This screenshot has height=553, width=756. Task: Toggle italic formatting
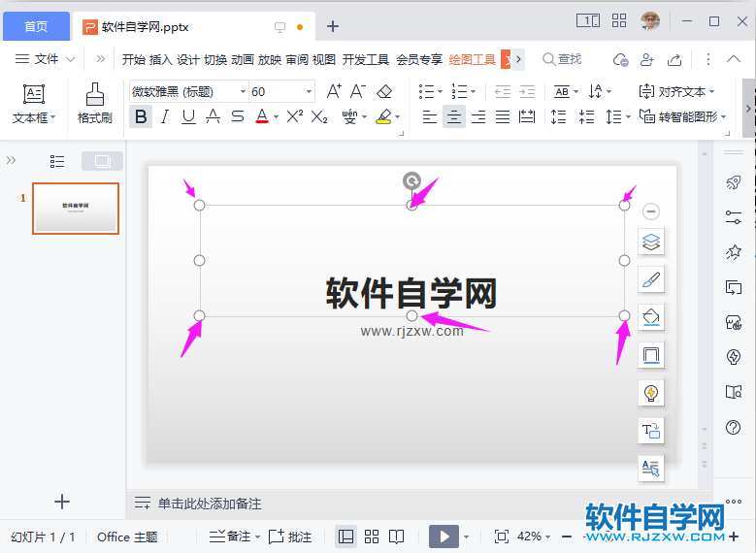pyautogui.click(x=165, y=116)
